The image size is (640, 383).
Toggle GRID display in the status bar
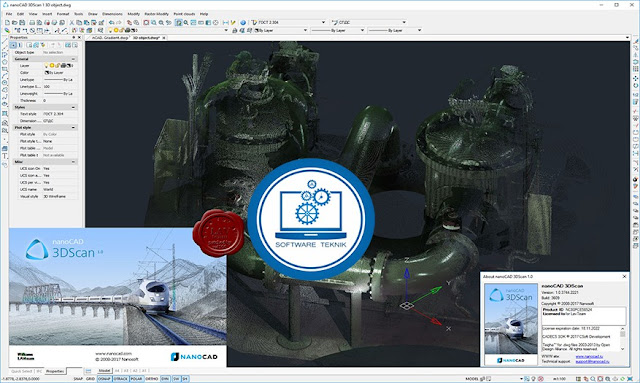[91, 379]
